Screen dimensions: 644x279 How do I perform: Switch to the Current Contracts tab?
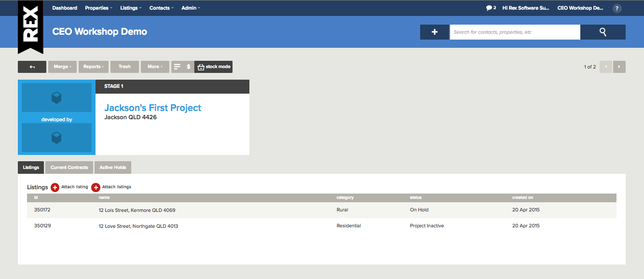click(x=69, y=167)
